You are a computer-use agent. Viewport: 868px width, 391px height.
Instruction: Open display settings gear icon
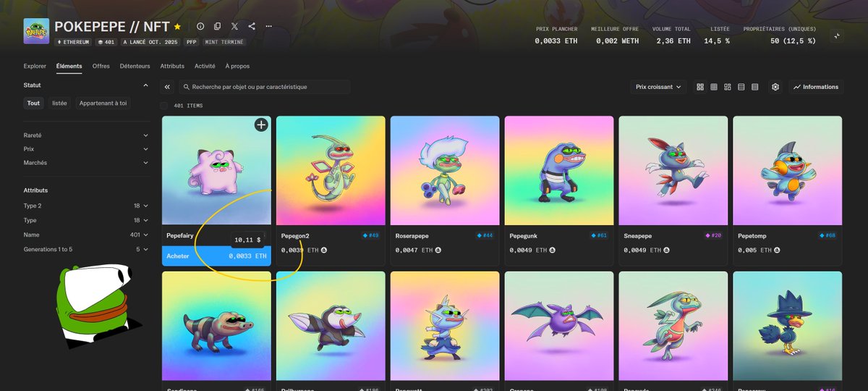click(775, 87)
